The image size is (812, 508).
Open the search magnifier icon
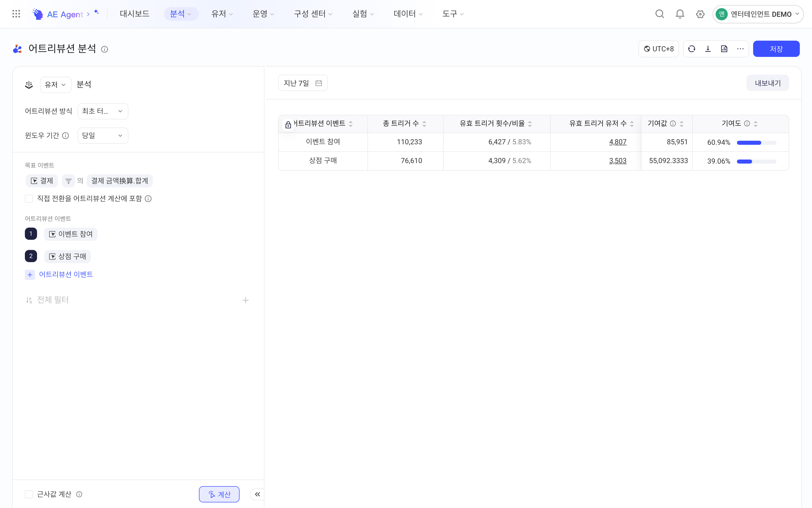(660, 14)
